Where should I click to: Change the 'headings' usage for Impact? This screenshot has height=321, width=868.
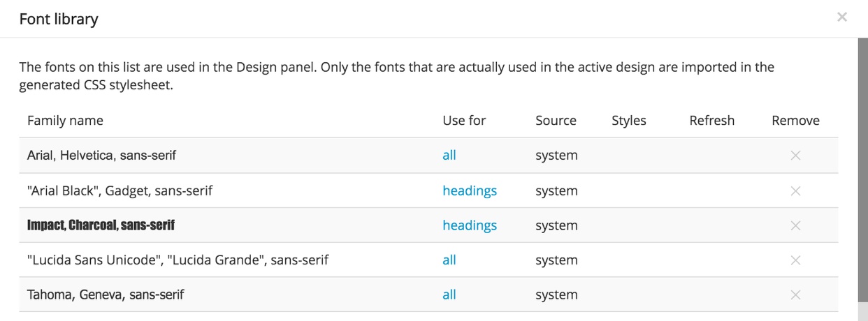[470, 225]
